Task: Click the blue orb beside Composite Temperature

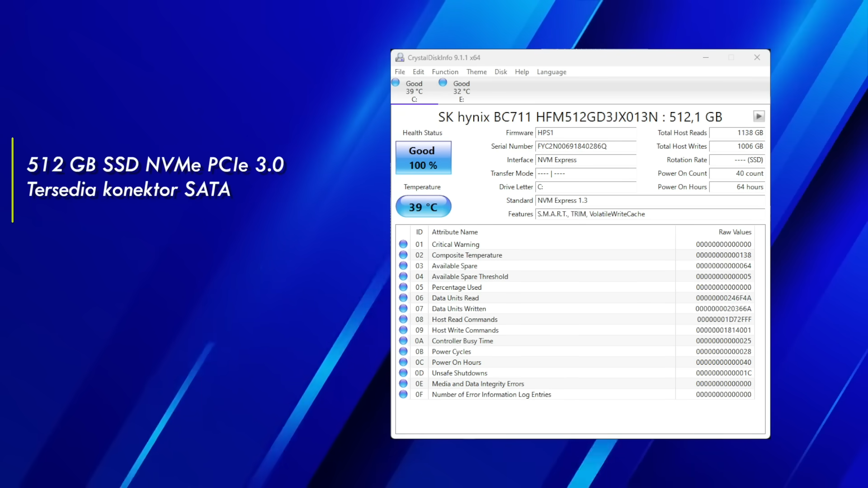Action: 403,255
